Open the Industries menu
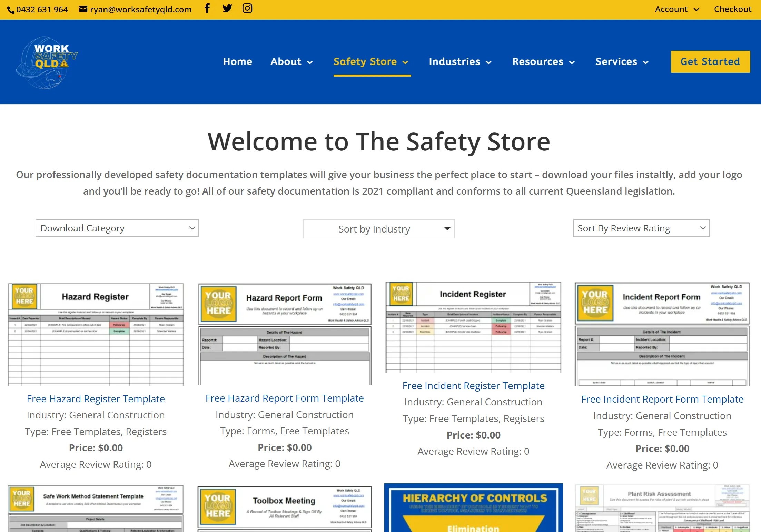This screenshot has height=532, width=761. (455, 61)
